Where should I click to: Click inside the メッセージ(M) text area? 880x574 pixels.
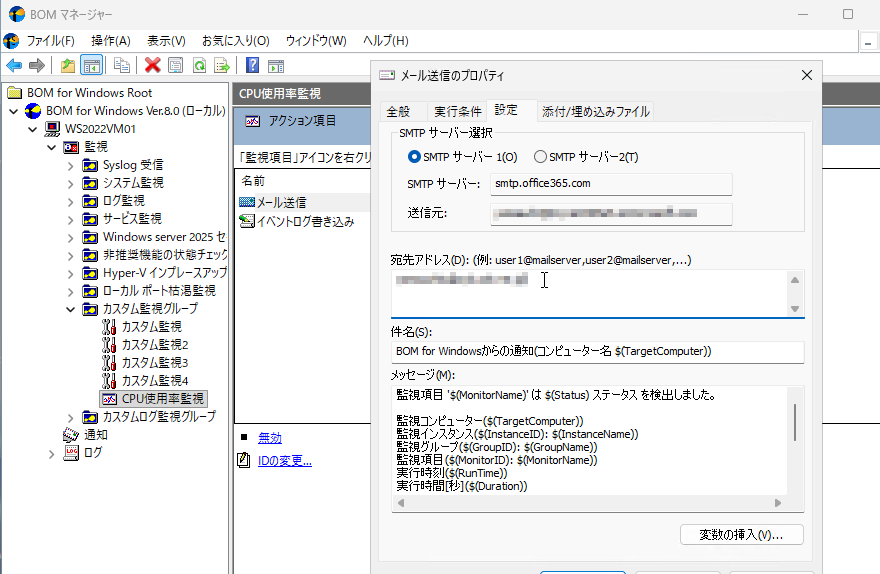(589, 440)
